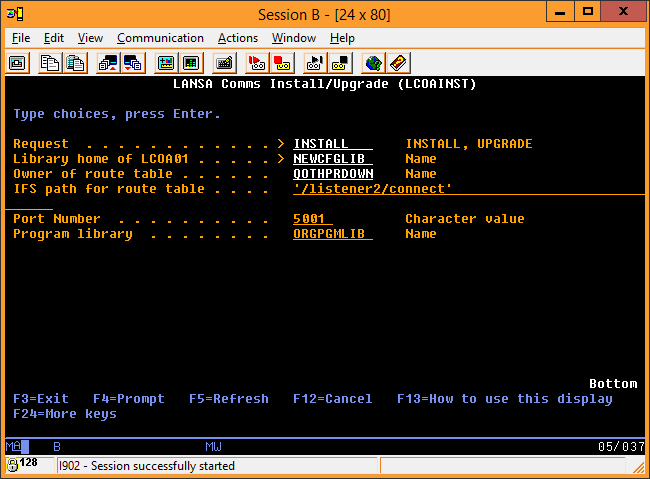Click the 'Port Number' label
Viewport: 650px width, 479px height.
tap(57, 219)
